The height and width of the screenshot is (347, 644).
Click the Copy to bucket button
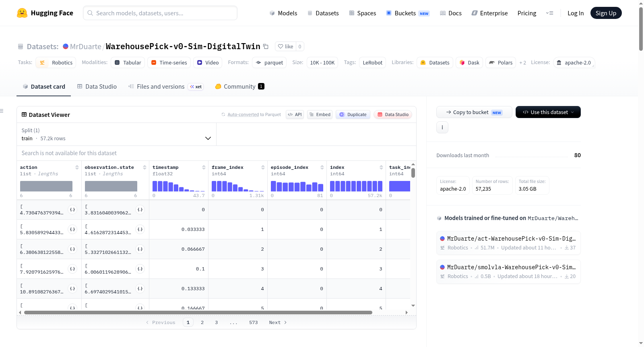point(474,112)
